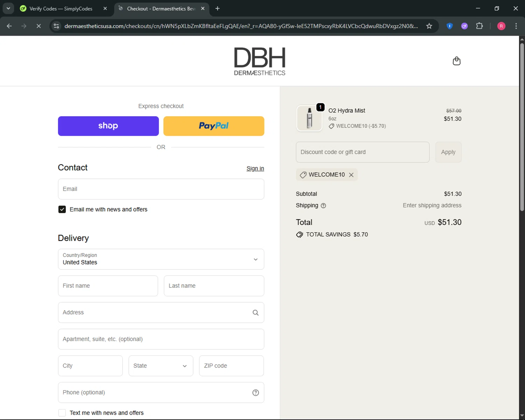The image size is (525, 420).
Task: Focus the Apartment, suite field
Action: pyautogui.click(x=161, y=339)
